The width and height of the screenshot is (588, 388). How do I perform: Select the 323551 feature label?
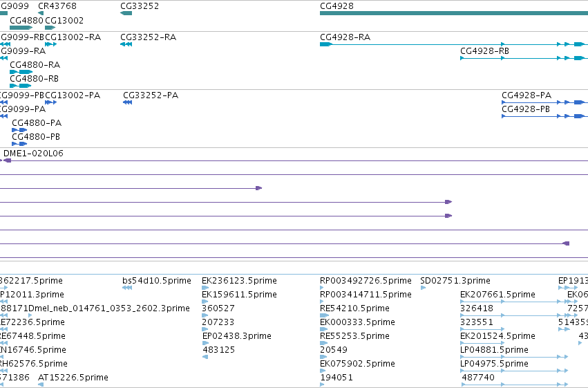[476, 322]
